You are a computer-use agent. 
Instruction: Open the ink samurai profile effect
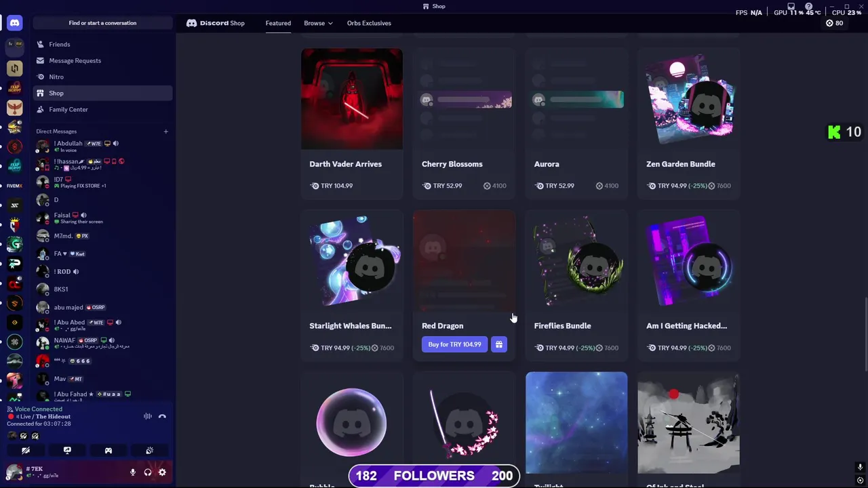pyautogui.click(x=689, y=423)
